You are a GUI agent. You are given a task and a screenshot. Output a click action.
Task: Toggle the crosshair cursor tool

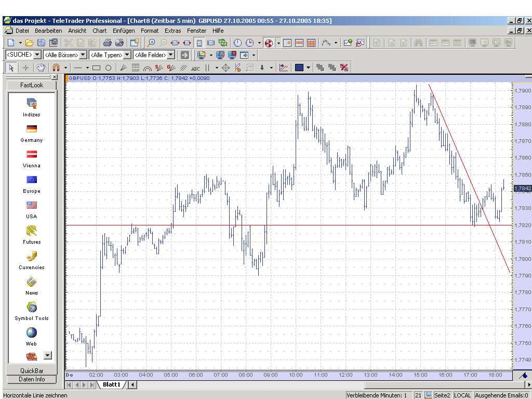pyautogui.click(x=25, y=68)
